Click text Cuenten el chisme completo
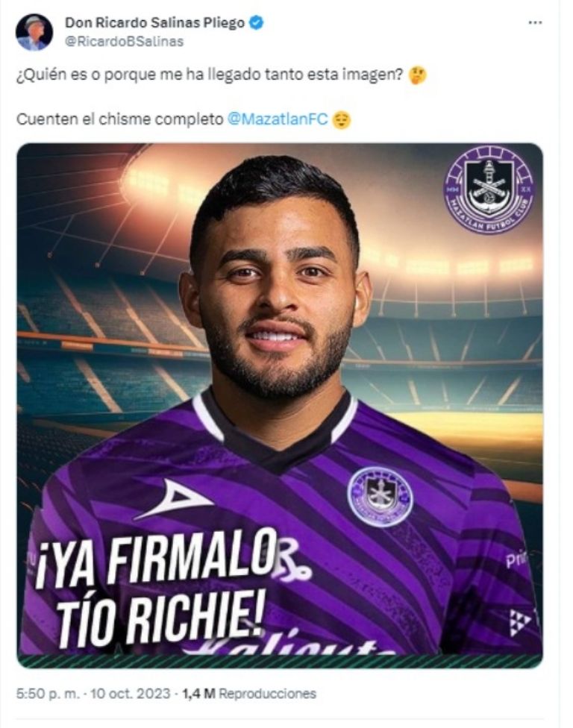The width and height of the screenshot is (573, 728). coord(120,119)
